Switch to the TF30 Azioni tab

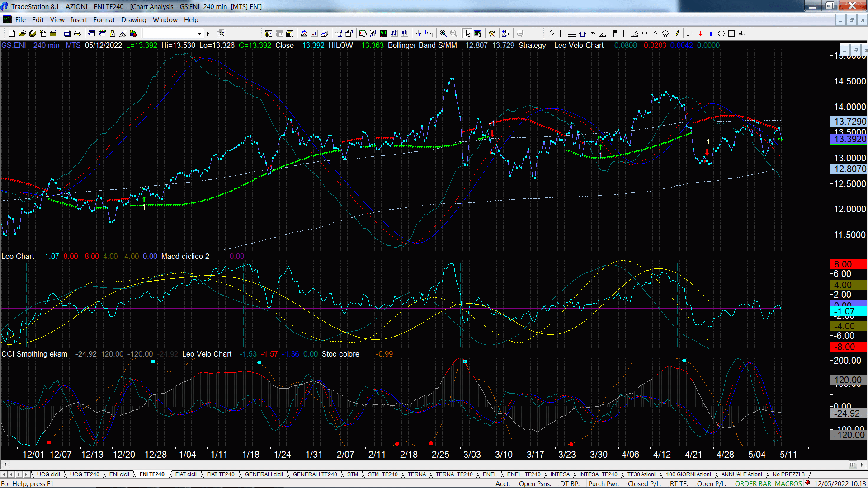click(x=641, y=474)
